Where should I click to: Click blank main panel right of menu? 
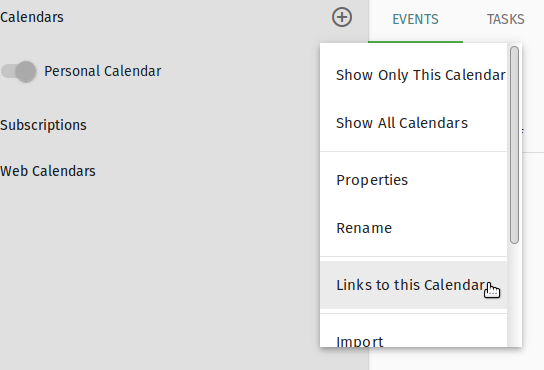[x=534, y=260]
